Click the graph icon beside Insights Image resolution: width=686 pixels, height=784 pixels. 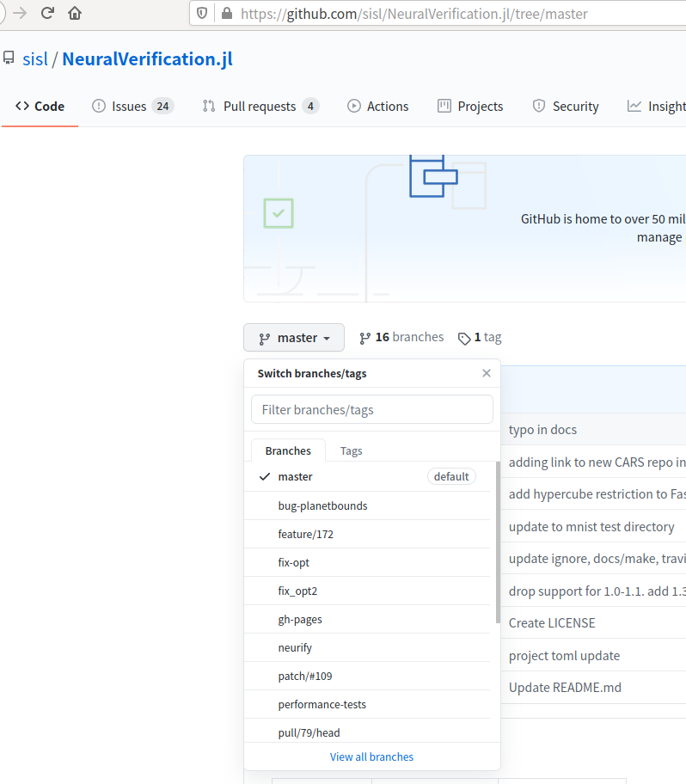click(634, 106)
